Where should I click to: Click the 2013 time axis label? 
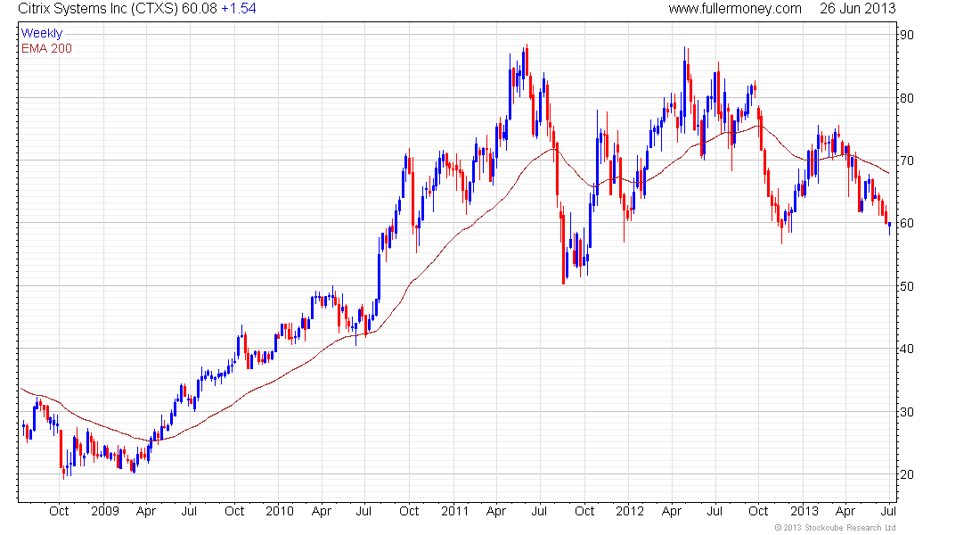click(x=804, y=512)
